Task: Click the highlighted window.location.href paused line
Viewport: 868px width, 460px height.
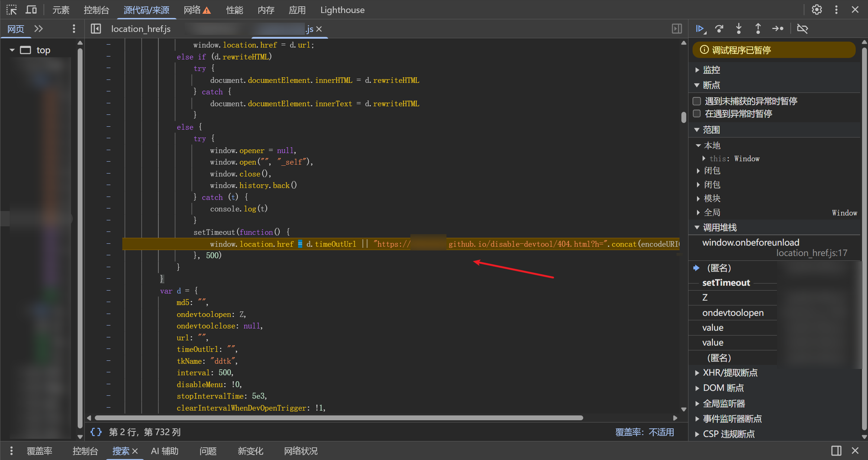Action: tap(401, 244)
